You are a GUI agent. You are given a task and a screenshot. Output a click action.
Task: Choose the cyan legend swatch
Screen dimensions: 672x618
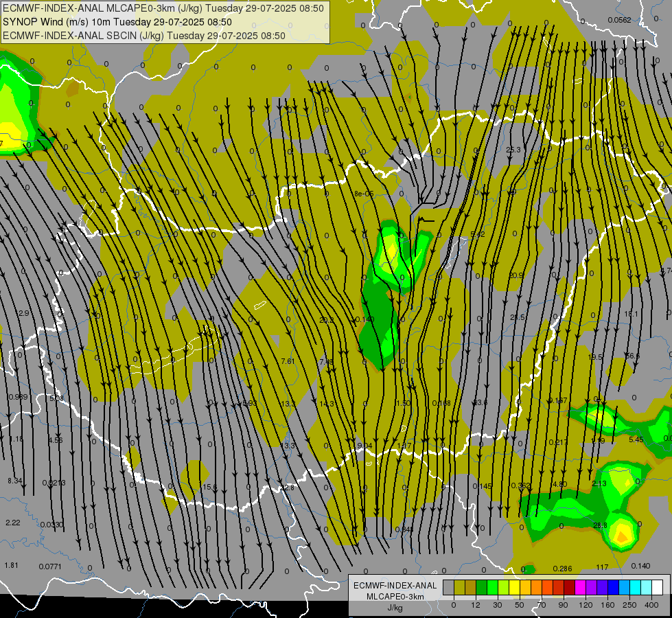click(635, 588)
